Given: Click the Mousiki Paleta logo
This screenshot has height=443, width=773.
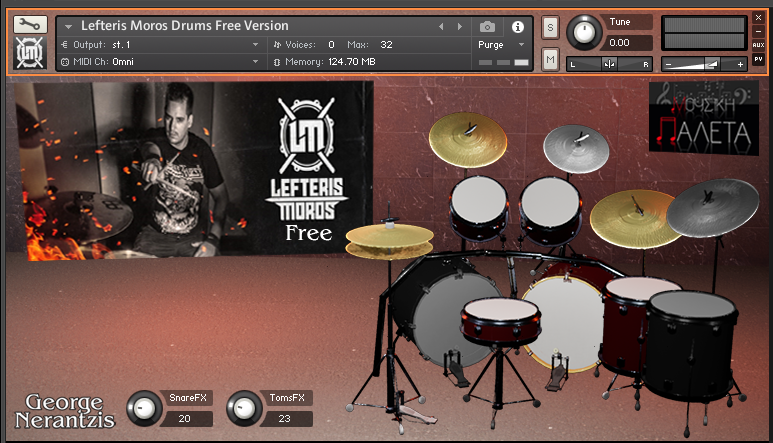Looking at the screenshot, I should [x=704, y=118].
